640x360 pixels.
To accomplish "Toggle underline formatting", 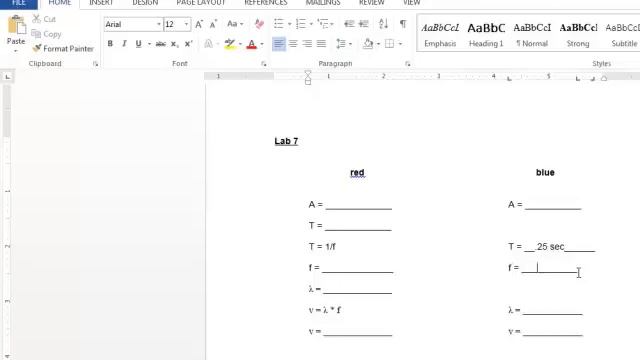I will 138,44.
